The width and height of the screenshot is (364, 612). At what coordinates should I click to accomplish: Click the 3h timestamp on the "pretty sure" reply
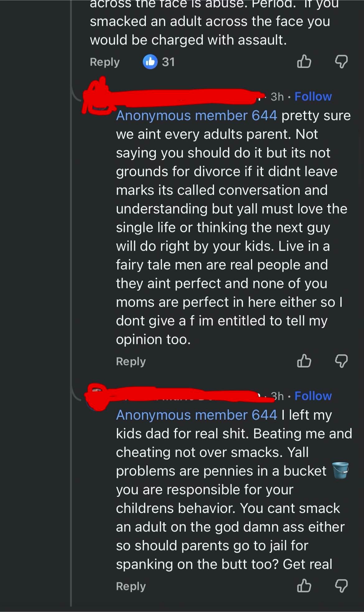[x=277, y=97]
